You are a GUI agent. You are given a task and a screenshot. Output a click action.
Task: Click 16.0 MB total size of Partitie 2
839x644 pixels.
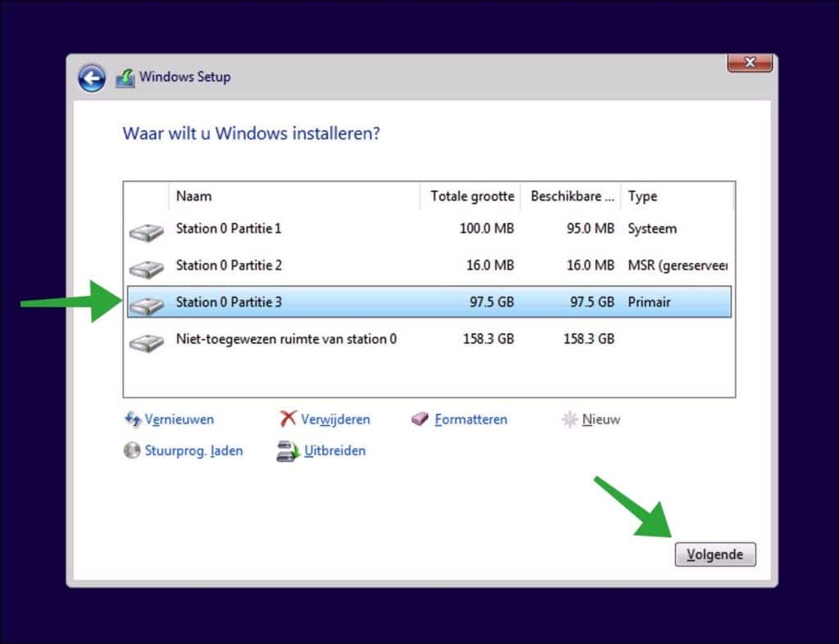(490, 265)
